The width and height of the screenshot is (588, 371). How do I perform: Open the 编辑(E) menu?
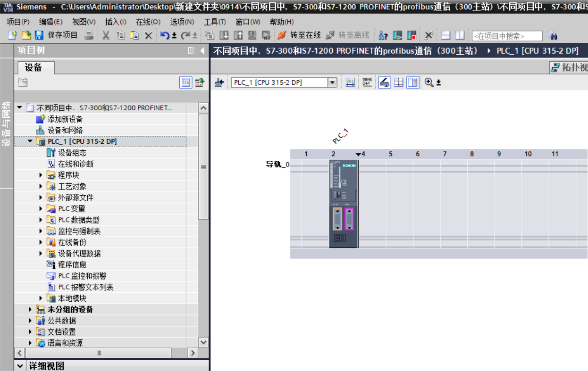(50, 22)
